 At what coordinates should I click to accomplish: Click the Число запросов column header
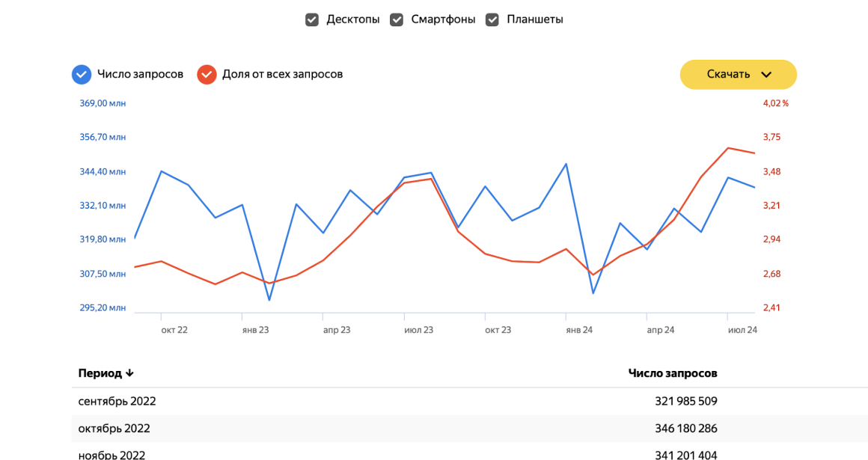tap(673, 373)
